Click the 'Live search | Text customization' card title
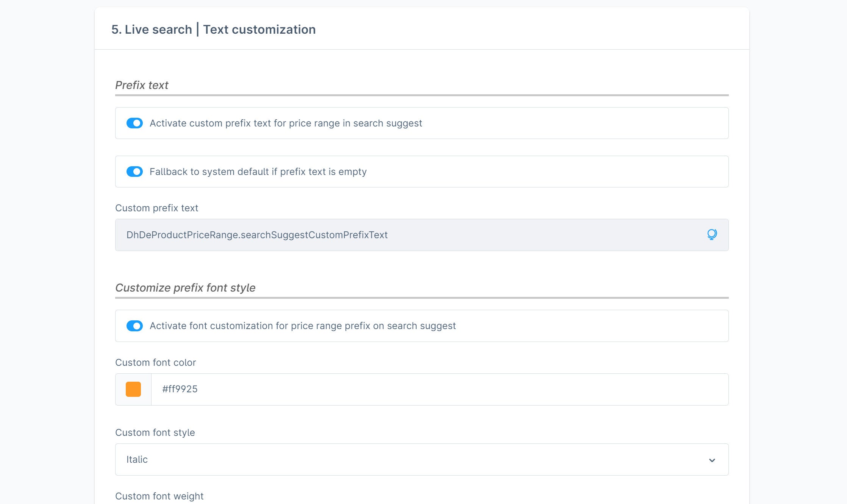Viewport: 847px width, 504px height. point(213,30)
